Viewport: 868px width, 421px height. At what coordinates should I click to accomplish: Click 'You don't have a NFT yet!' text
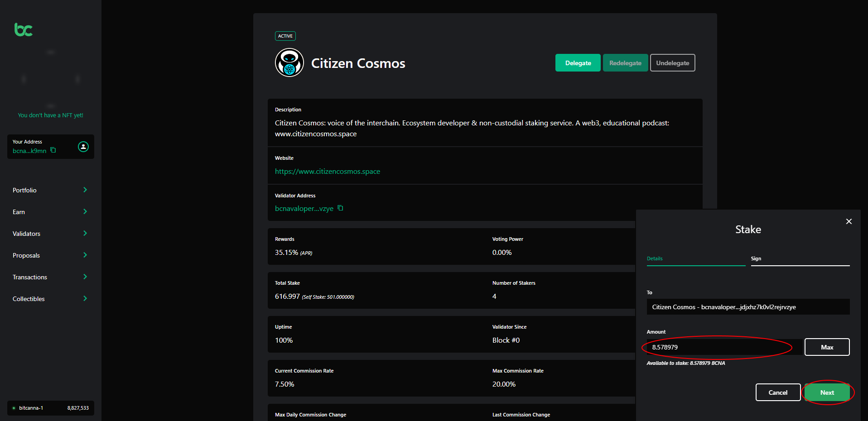point(51,115)
